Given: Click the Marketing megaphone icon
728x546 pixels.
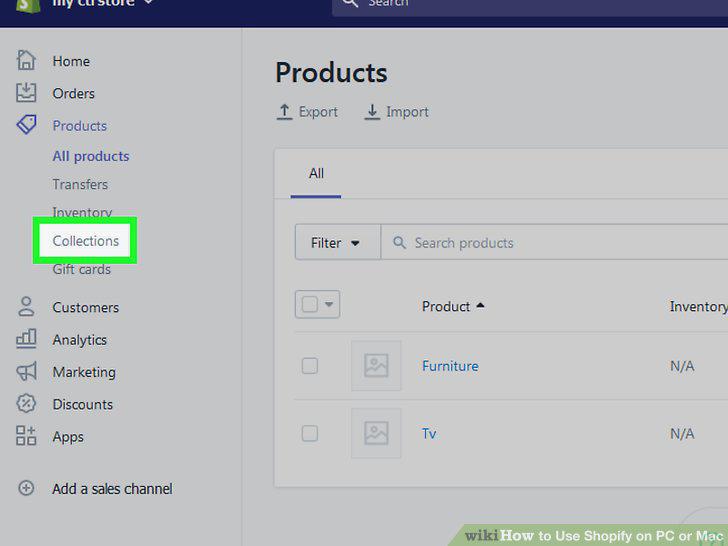Looking at the screenshot, I should coord(26,371).
